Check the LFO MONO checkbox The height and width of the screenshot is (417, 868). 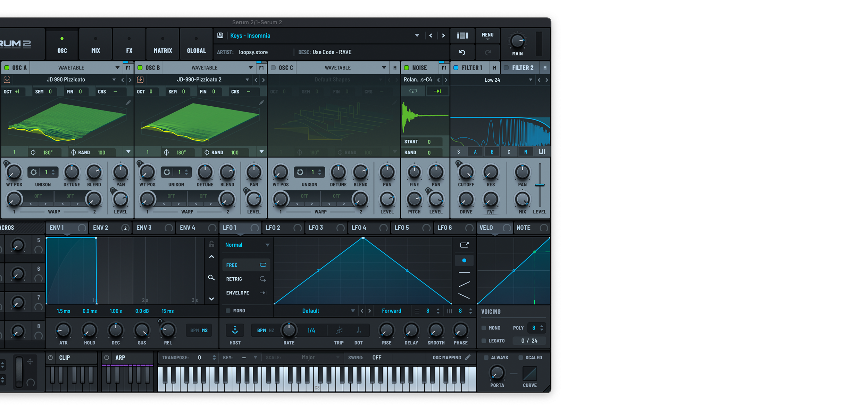(x=228, y=311)
